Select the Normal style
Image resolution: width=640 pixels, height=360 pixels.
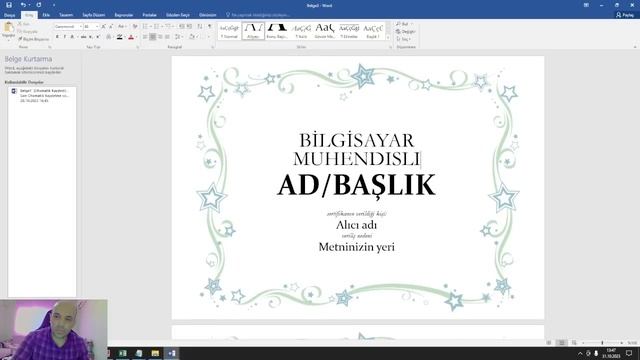[x=229, y=31]
